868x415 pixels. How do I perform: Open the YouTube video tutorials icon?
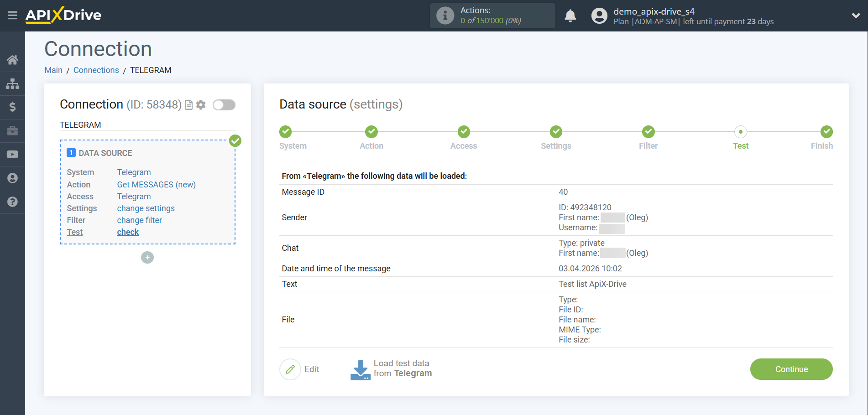coord(12,155)
